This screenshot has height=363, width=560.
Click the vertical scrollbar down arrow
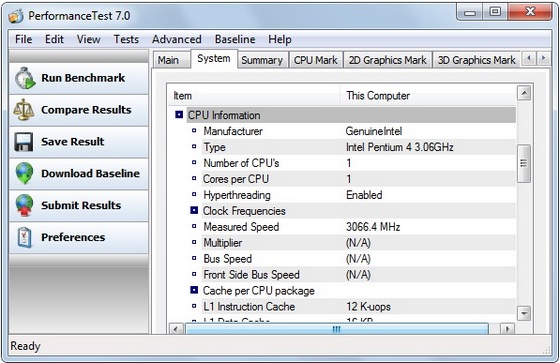[524, 313]
